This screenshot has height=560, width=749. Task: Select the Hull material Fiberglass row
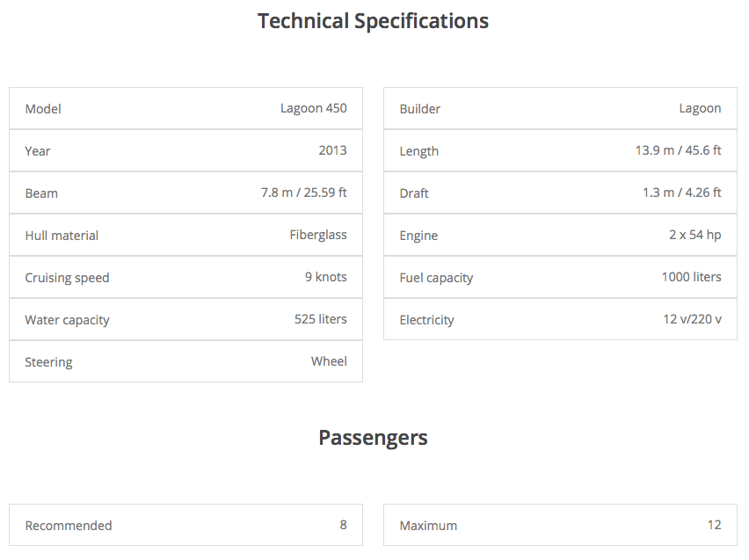[185, 236]
